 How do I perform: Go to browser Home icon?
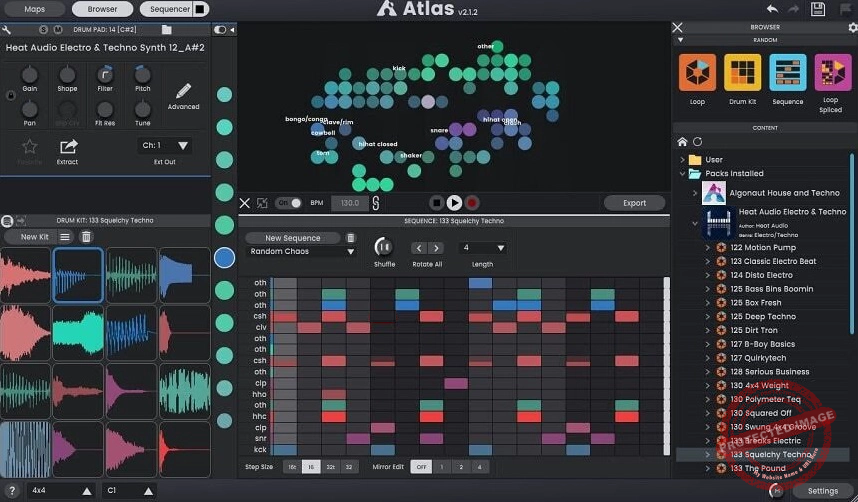682,142
